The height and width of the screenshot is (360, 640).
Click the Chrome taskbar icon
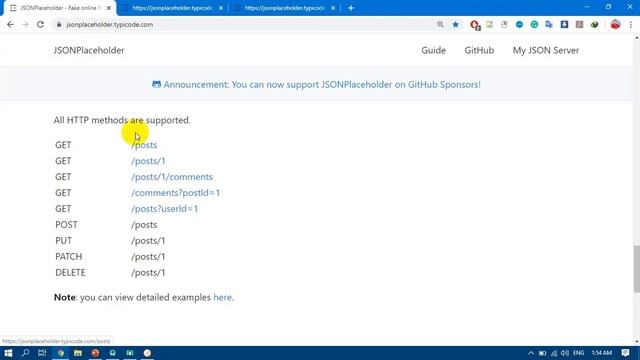(61, 353)
